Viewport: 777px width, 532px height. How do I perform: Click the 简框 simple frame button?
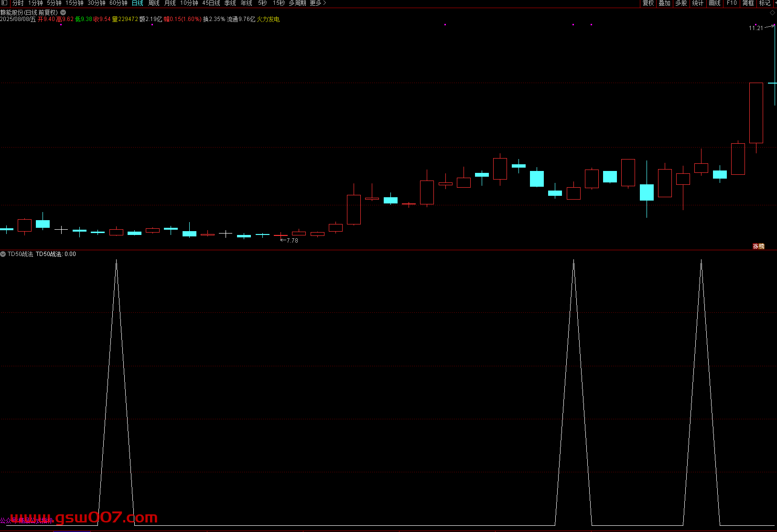pyautogui.click(x=748, y=3)
